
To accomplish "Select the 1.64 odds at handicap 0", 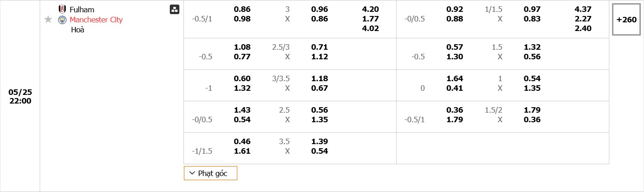I will [455, 78].
